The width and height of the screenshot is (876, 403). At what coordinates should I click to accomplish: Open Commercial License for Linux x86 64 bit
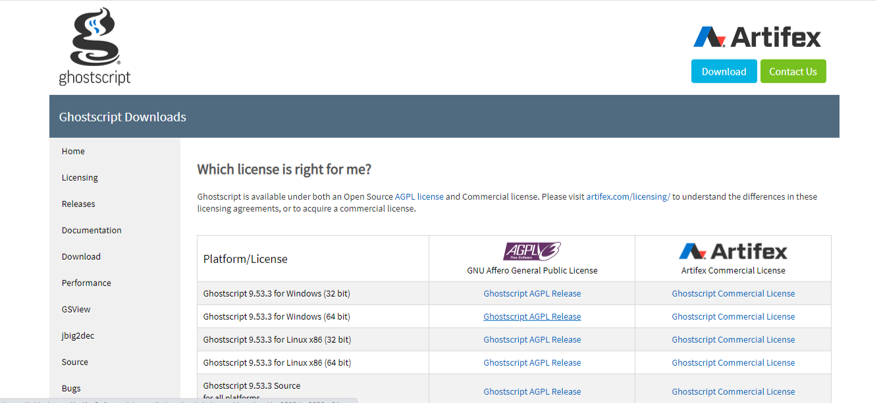(x=733, y=363)
